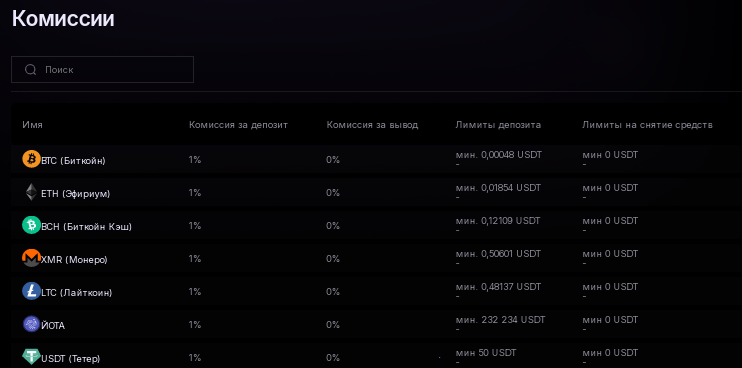The image size is (742, 368).
Task: Click the Комиссия за депозит column header
Action: click(x=238, y=125)
